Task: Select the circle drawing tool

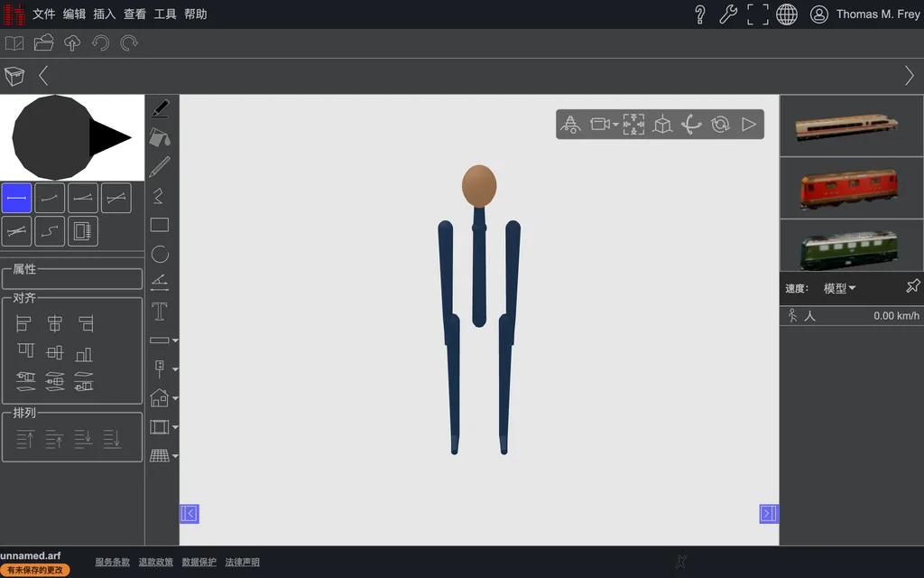Action: coord(160,254)
